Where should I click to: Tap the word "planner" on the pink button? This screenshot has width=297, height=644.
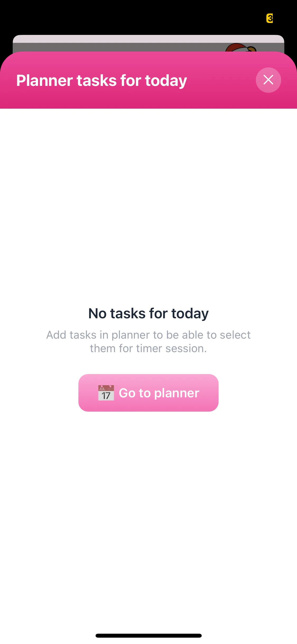177,393
